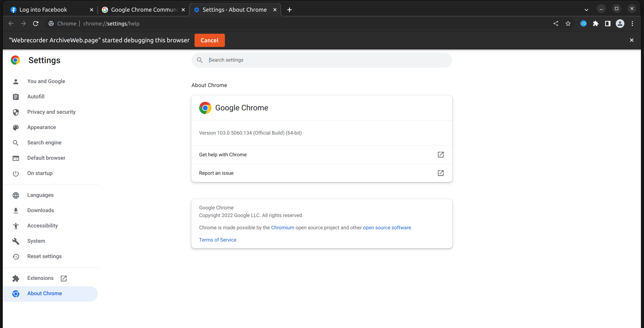Click the Chrome version number text
This screenshot has width=644, height=328.
click(250, 133)
